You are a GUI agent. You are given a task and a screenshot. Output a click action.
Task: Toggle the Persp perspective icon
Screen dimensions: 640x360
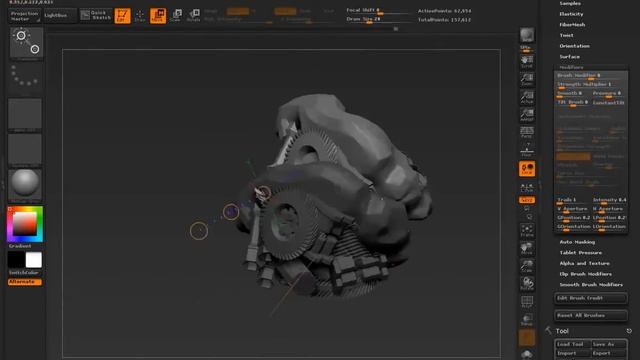(527, 132)
